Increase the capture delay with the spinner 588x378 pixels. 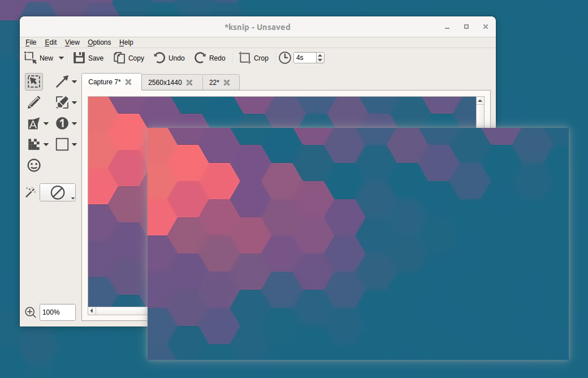click(319, 54)
